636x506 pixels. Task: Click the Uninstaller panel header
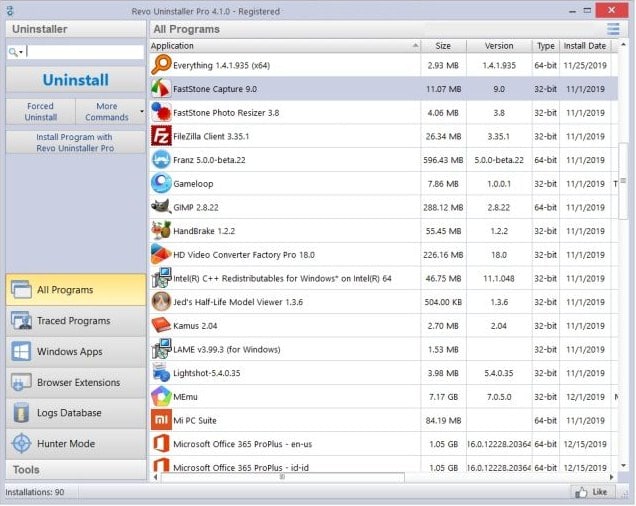click(76, 29)
